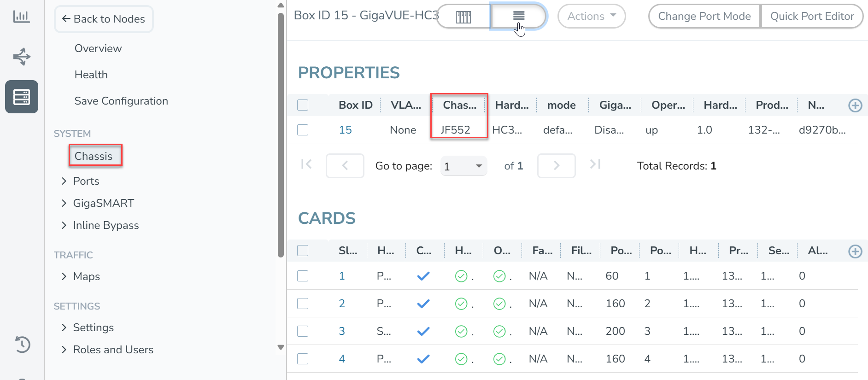Click second green status icon in slot 4 row
868x380 pixels.
499,359
